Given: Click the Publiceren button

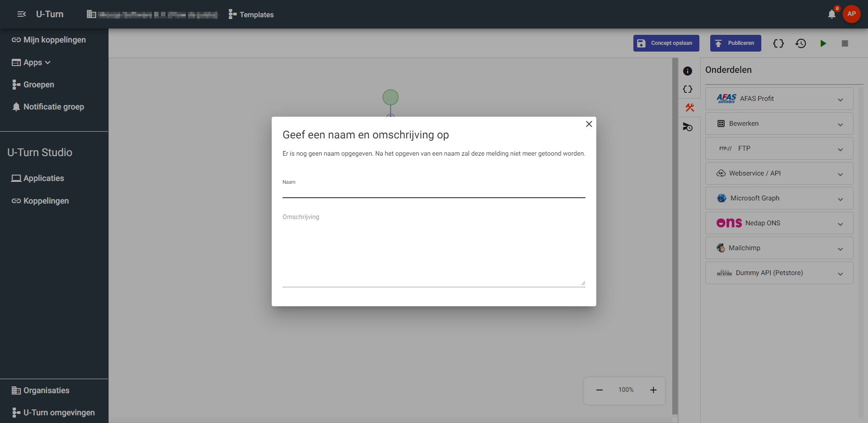Looking at the screenshot, I should coord(735,43).
